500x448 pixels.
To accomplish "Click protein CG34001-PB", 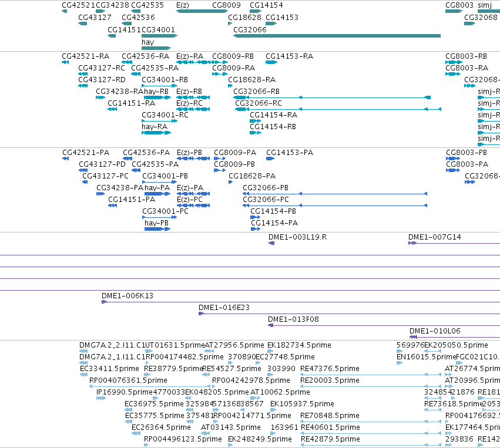I will pyautogui.click(x=165, y=176).
